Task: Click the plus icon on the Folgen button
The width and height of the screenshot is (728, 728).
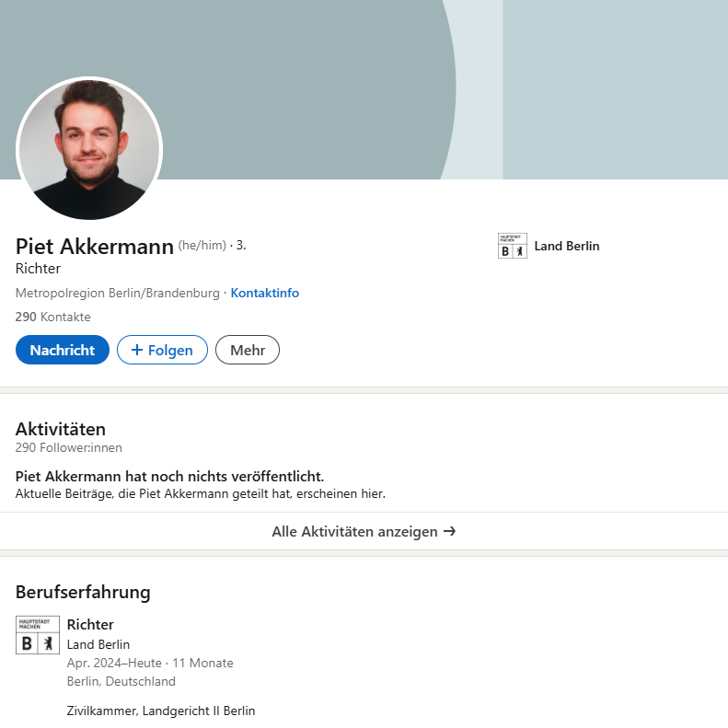Action: click(137, 350)
